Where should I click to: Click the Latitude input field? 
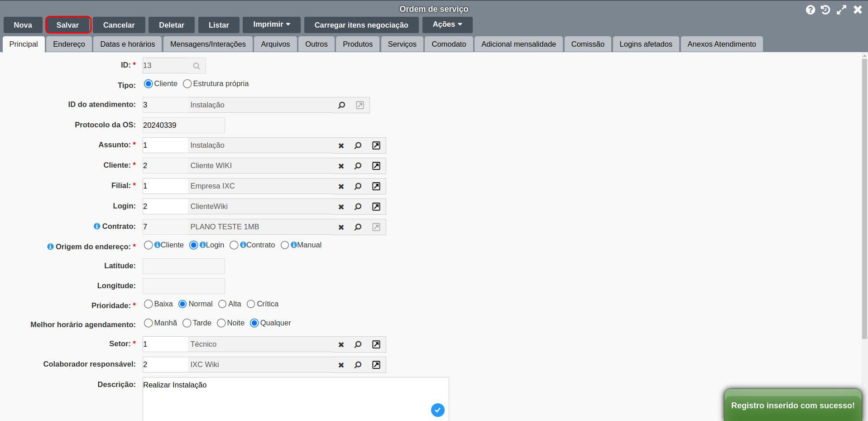183,266
